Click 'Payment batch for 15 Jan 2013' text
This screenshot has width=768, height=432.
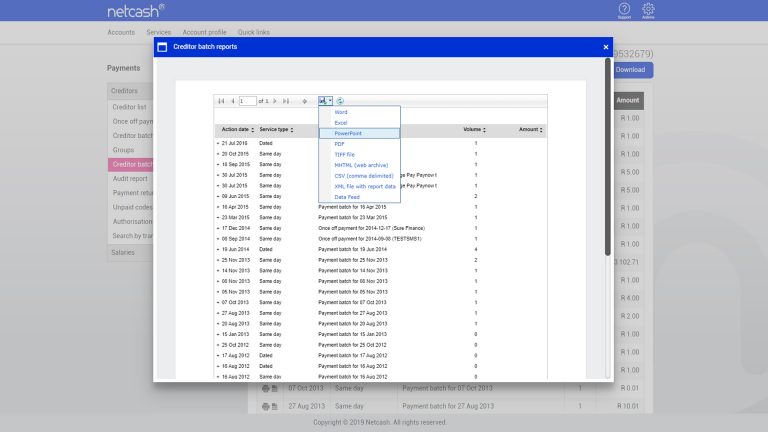click(x=352, y=335)
